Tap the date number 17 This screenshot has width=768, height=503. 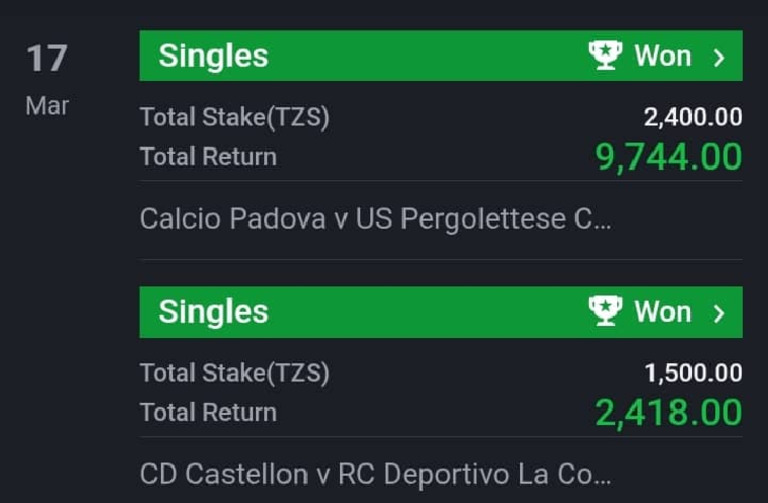pos(46,58)
